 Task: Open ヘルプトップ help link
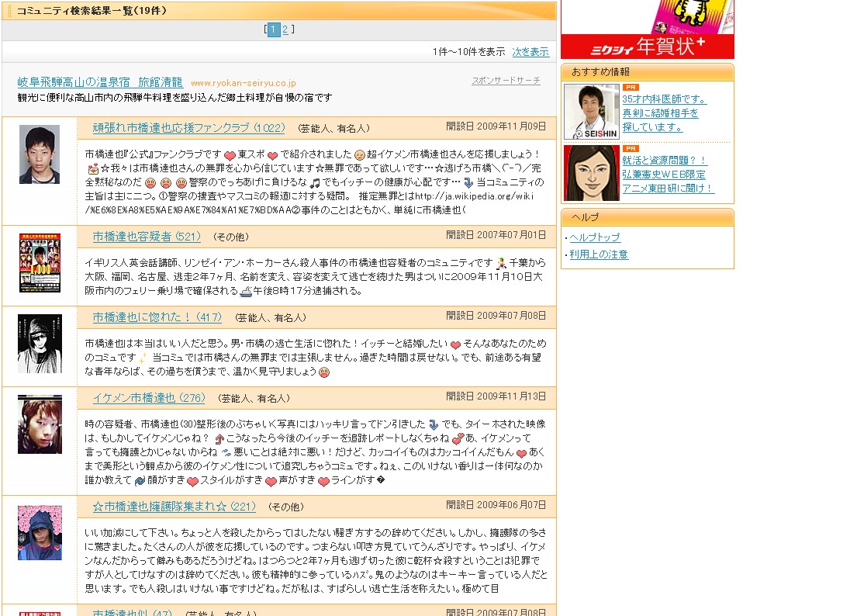point(595,237)
